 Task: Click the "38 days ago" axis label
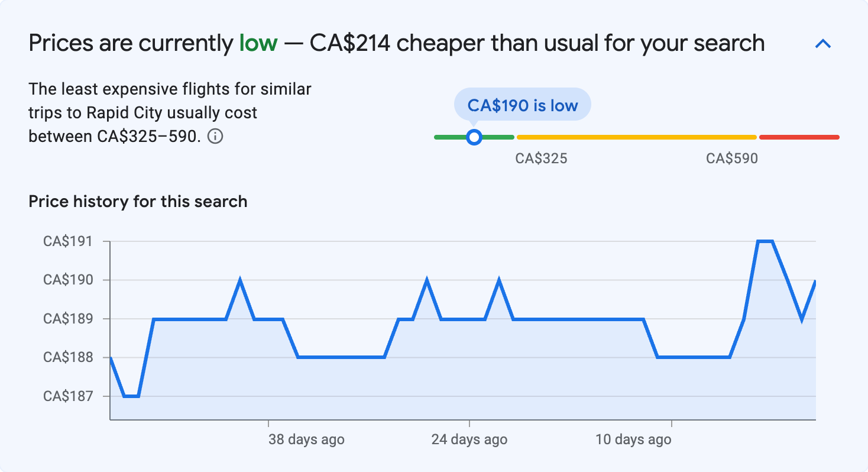tap(306, 439)
